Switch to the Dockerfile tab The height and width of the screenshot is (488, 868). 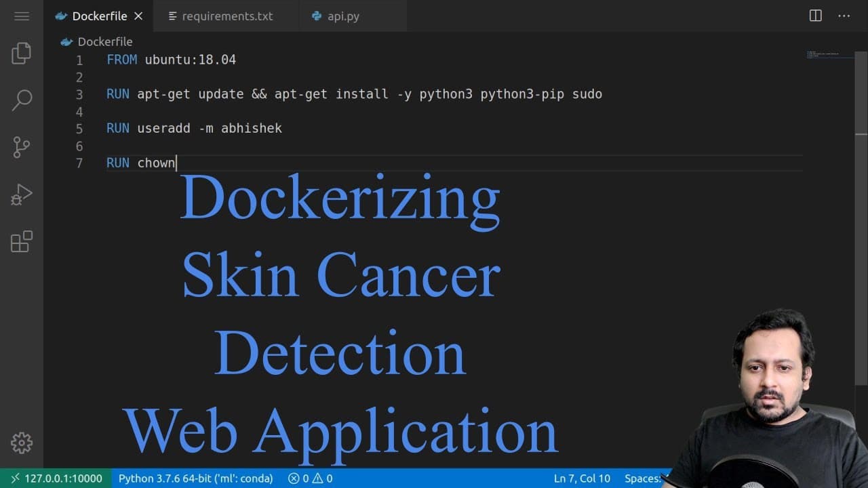[99, 16]
